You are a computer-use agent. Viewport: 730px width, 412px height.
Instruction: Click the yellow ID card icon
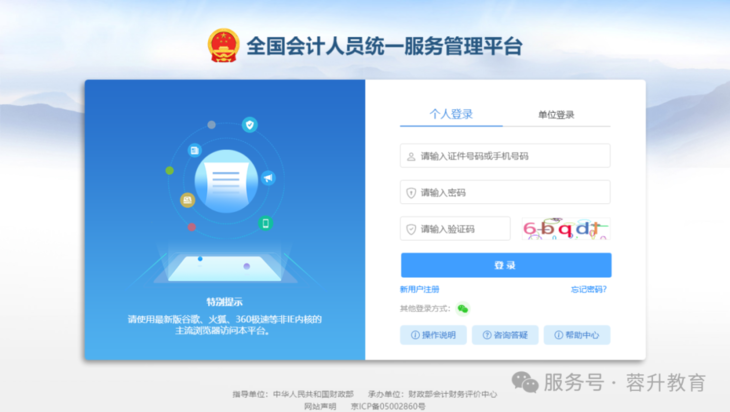pyautogui.click(x=187, y=200)
